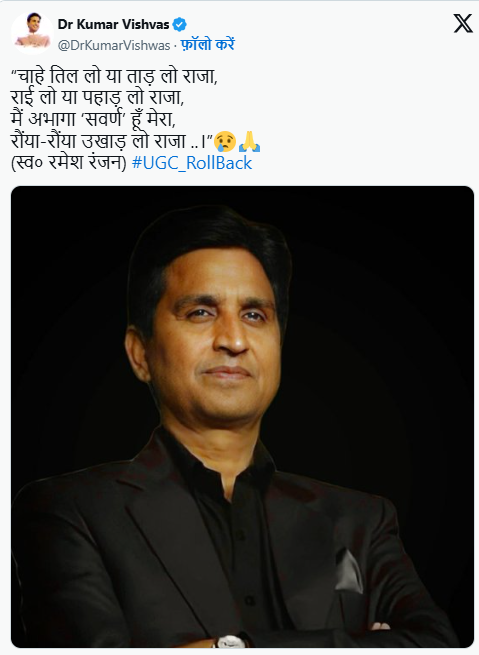This screenshot has height=655, width=479.
Task: Open the round profile avatar
Action: point(32,33)
